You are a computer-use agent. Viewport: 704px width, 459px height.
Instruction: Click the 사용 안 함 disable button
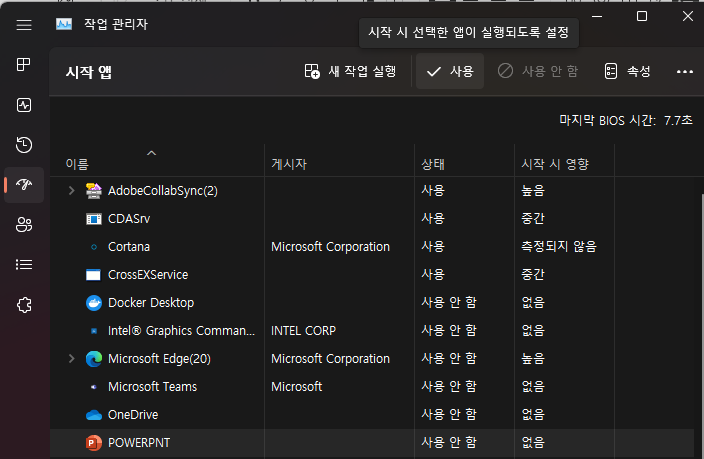pos(538,71)
